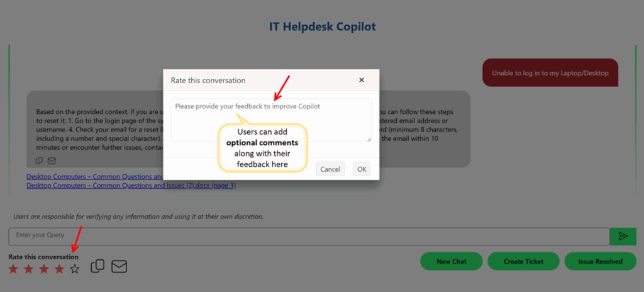Click the first rating star
Viewport: 644px width, 292px height.
[14, 269]
